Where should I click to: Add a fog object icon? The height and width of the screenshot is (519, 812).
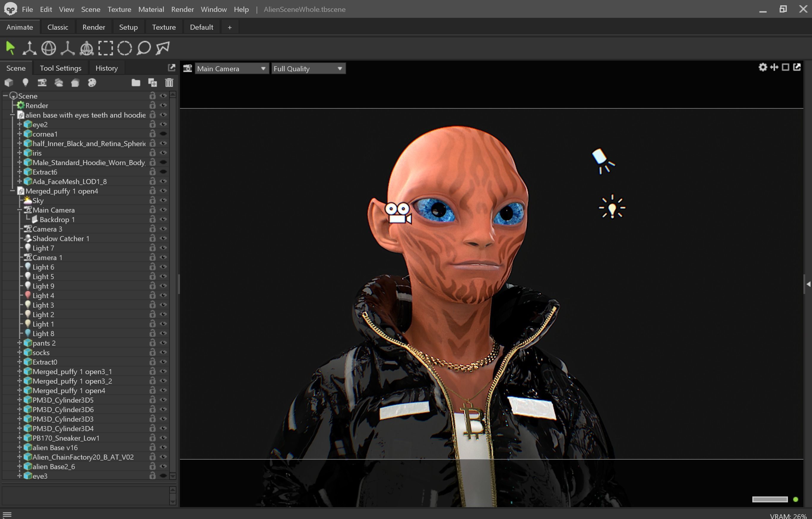pyautogui.click(x=59, y=83)
